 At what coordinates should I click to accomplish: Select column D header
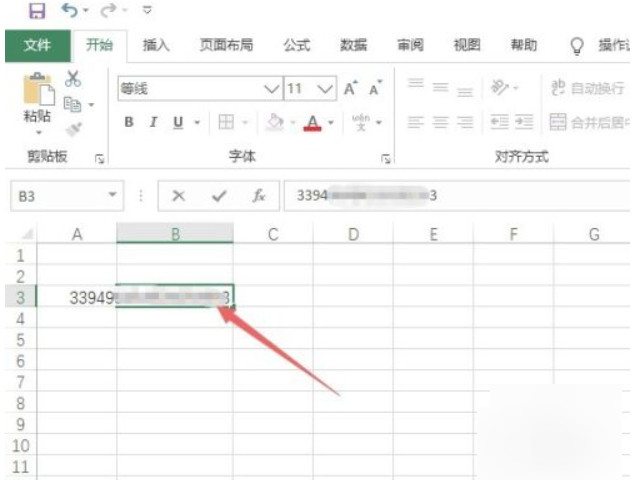pos(353,234)
